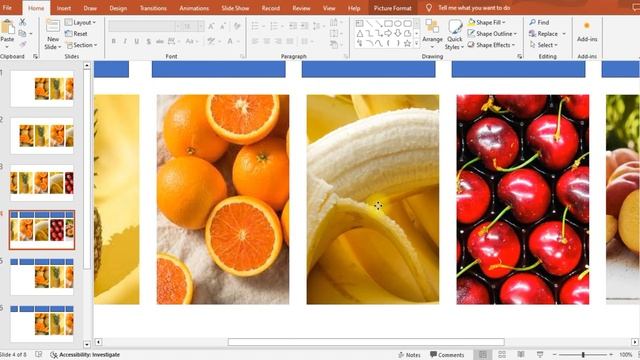The image size is (640, 360).
Task: Switch to Slide Sorter view
Action: (x=502, y=354)
